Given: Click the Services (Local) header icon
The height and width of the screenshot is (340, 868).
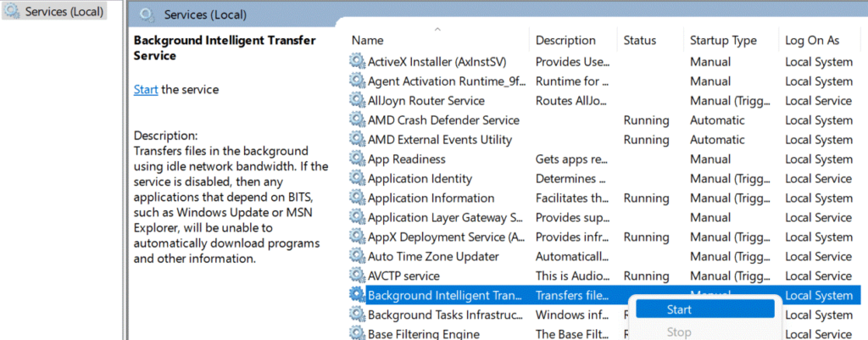Looking at the screenshot, I should (147, 14).
